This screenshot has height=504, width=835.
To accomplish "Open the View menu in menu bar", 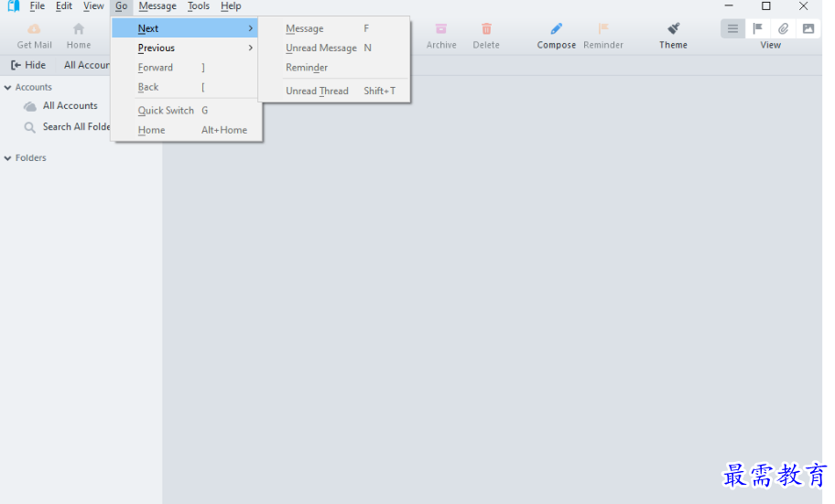I will tap(93, 6).
